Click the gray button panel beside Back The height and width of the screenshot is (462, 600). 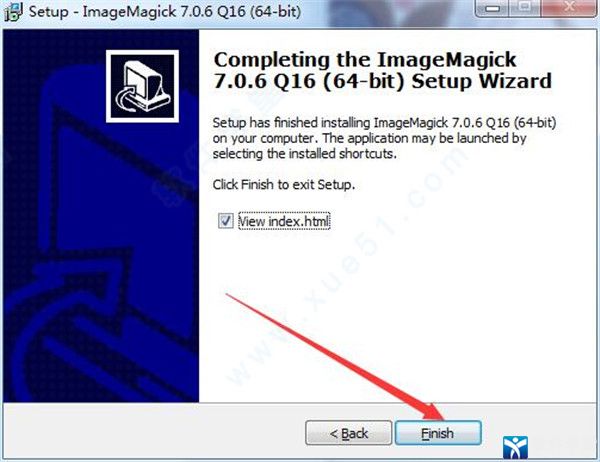click(x=153, y=431)
